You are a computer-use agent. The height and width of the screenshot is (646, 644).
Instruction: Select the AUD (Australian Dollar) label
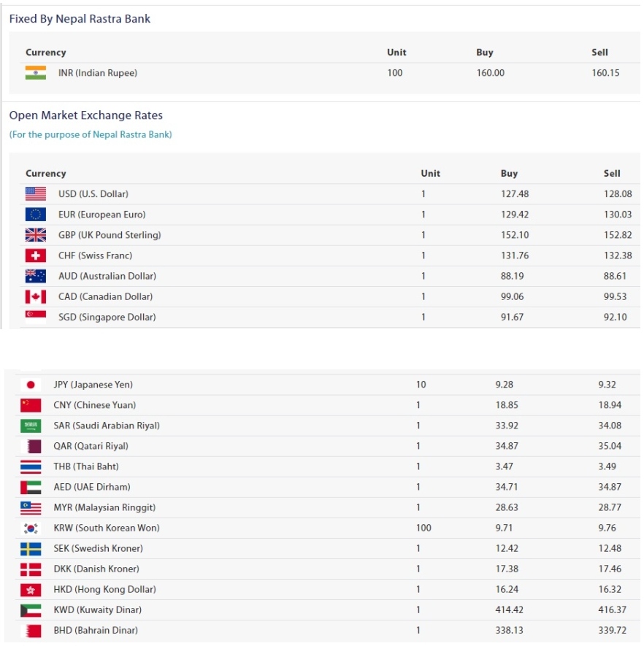(107, 276)
